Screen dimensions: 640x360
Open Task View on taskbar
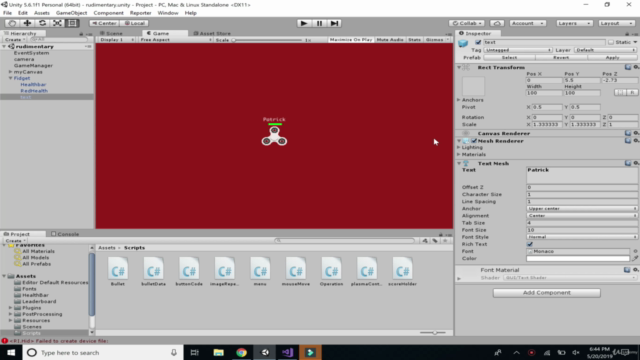pos(195,352)
